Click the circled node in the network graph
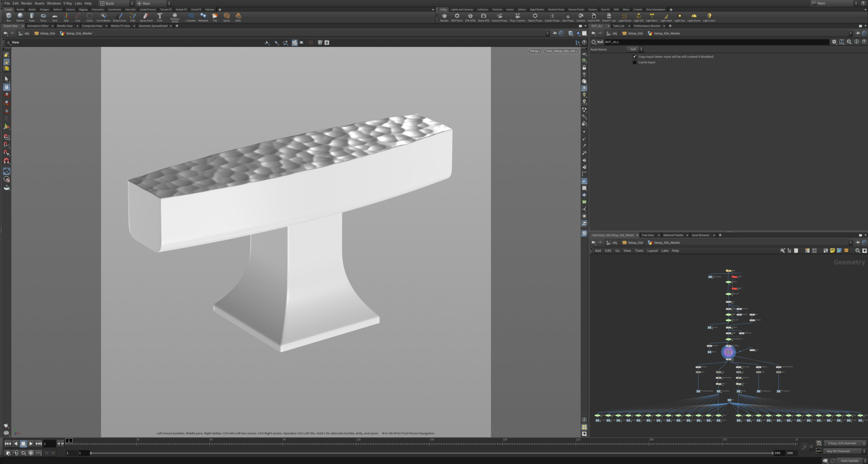This screenshot has width=868, height=464. [x=728, y=352]
